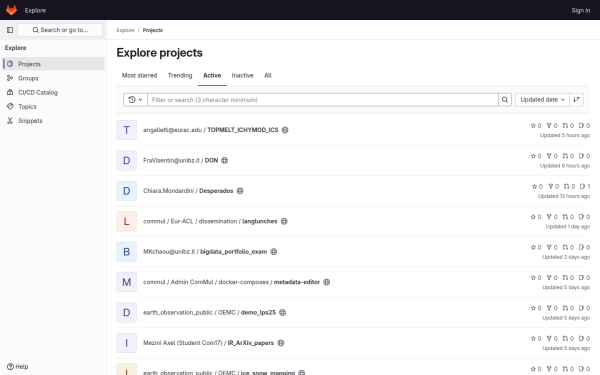Click the D avatar of demo_lps25
The height and width of the screenshot is (375, 600).
click(127, 313)
